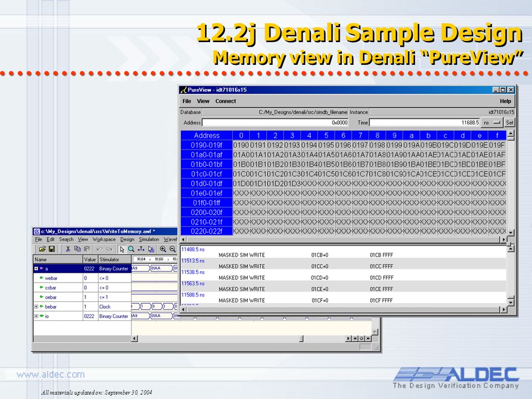The height and width of the screenshot is (399, 532).
Task: Click memory table scroll-down arrow in PureView
Action: [510, 232]
